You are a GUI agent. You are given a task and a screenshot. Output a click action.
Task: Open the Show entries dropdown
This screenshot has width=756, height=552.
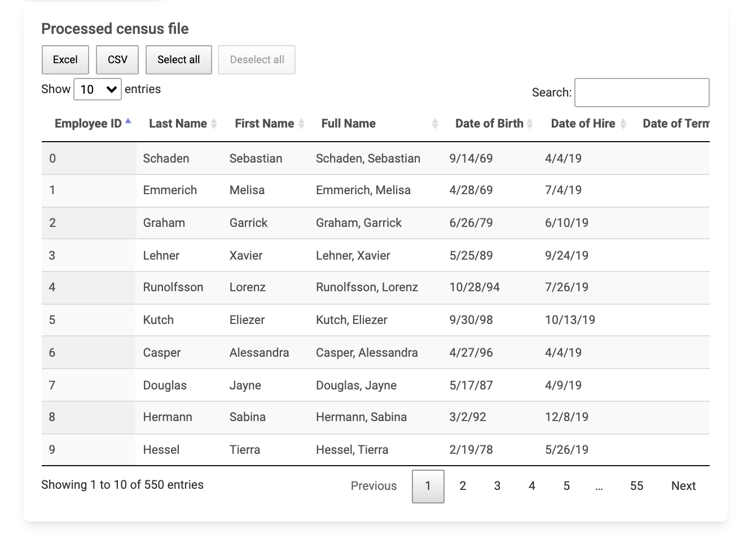point(98,89)
